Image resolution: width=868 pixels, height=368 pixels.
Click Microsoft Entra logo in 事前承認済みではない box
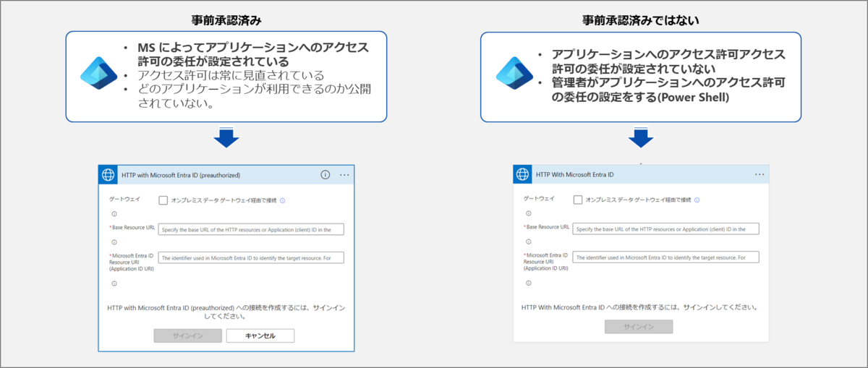tap(513, 72)
